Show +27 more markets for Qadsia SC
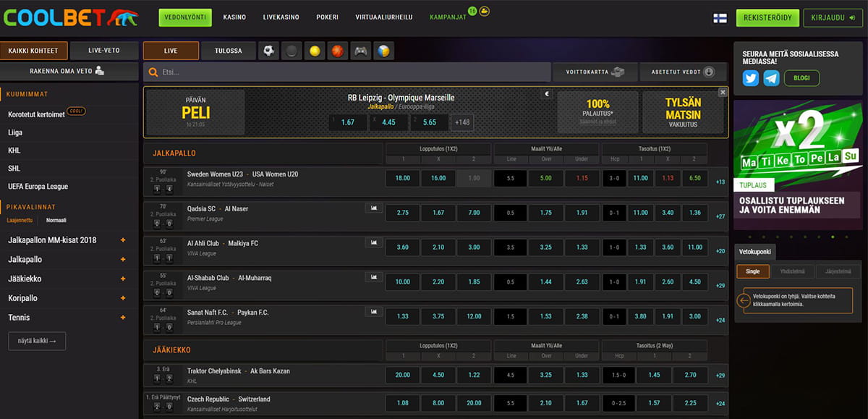This screenshot has width=868, height=419. pos(720,216)
